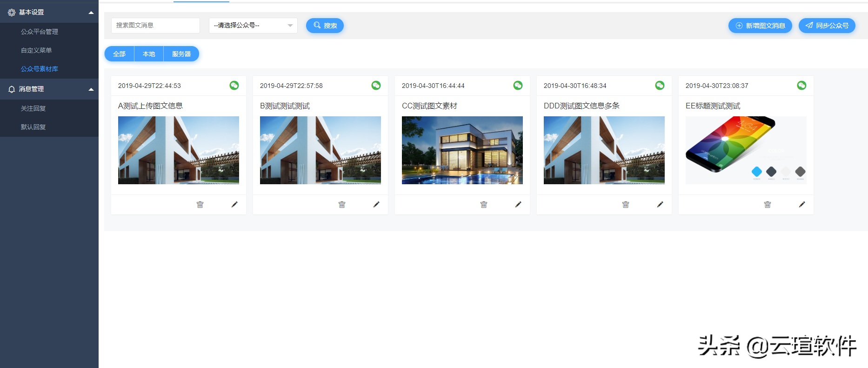
Task: Open editor for DDD测试图文信息多条 via pencil
Action: coord(660,204)
